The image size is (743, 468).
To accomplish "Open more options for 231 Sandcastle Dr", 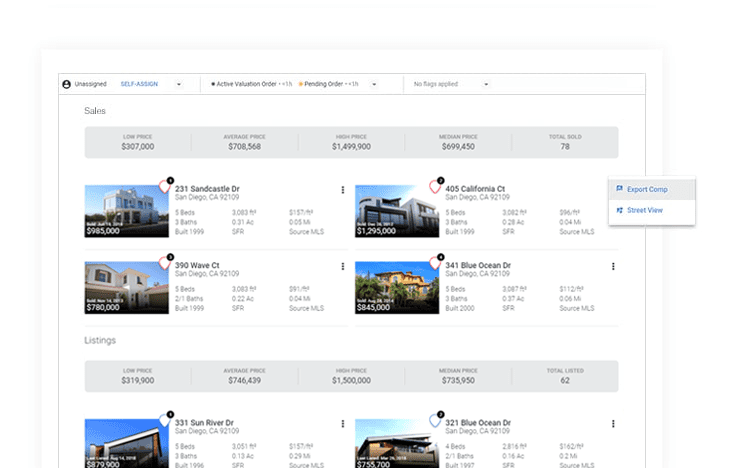I will tap(343, 190).
